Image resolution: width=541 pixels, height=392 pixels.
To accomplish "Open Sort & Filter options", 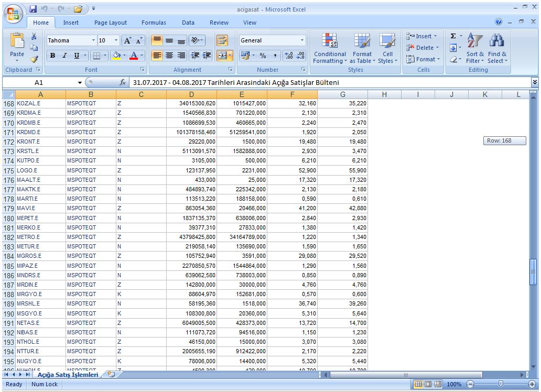I will click(x=475, y=48).
